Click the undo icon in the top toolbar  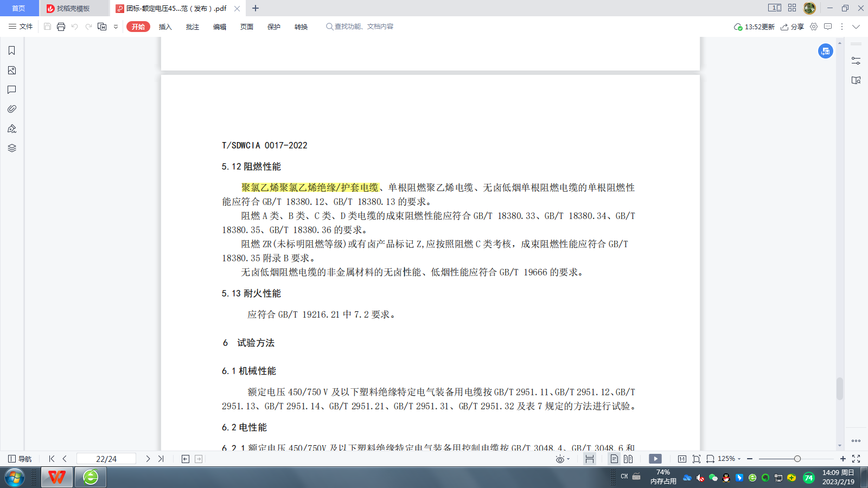click(74, 26)
